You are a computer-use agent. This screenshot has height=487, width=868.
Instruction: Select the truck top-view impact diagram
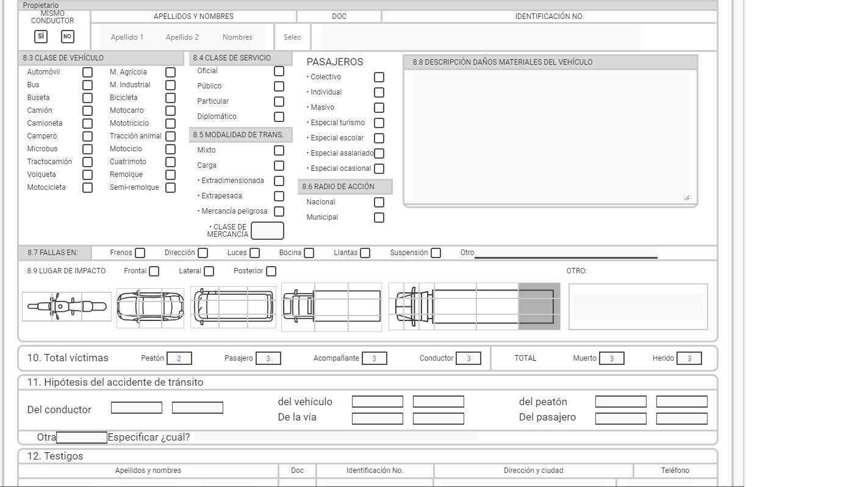click(331, 306)
